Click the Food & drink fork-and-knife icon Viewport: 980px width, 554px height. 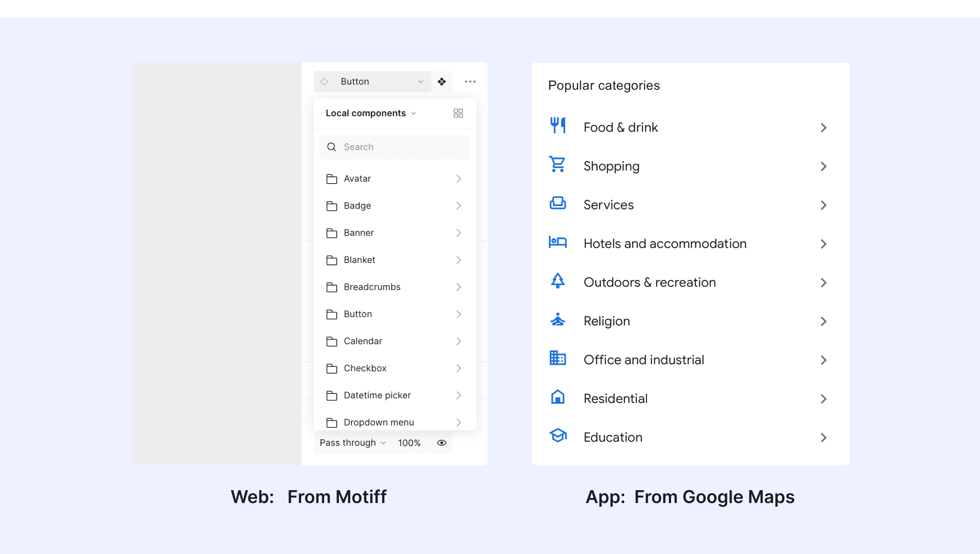558,125
